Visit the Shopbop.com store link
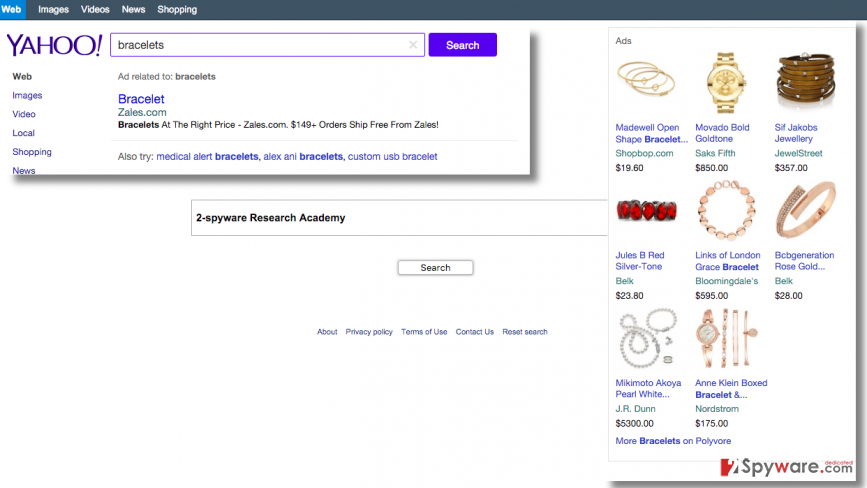 pos(644,153)
